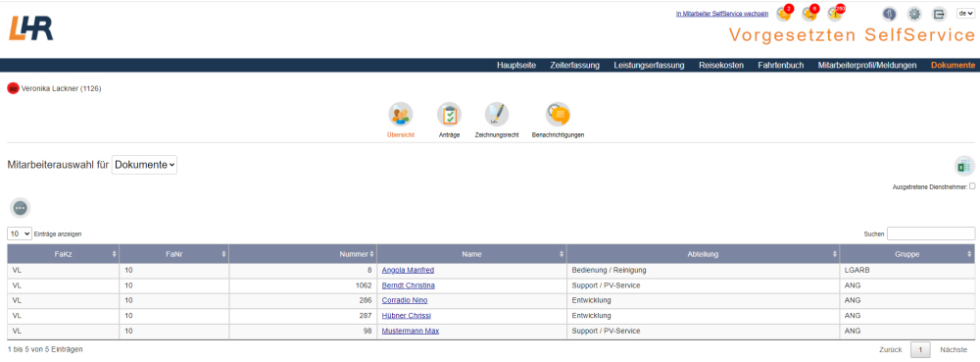Click In Mitarbeiter SelfService wechseln link
The width and height of the screenshot is (980, 362).
point(722,13)
